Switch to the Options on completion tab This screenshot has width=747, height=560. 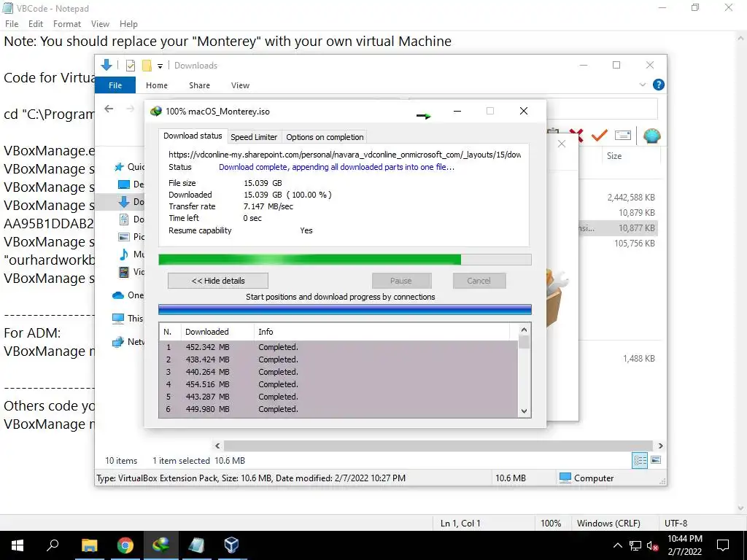325,137
